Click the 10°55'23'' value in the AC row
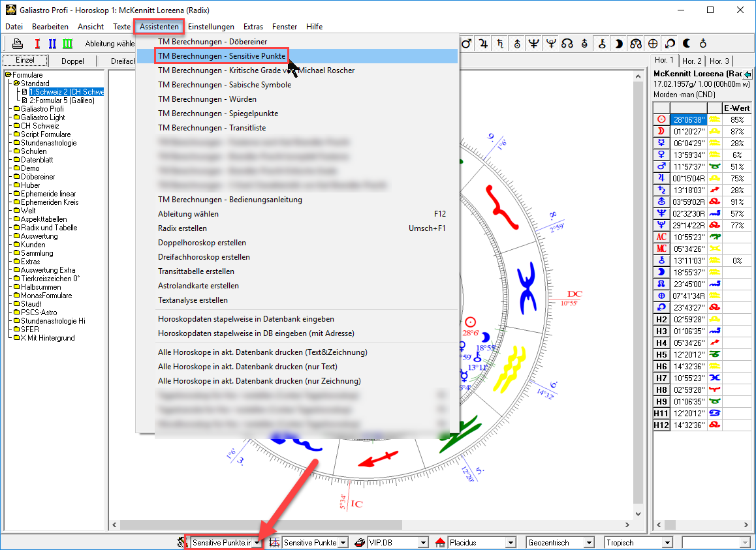The image size is (756, 550). pyautogui.click(x=689, y=237)
